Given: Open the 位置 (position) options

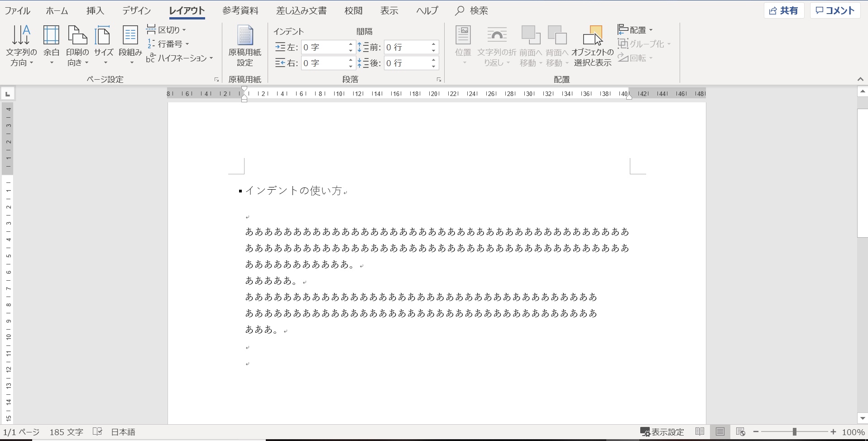Looking at the screenshot, I should [x=463, y=45].
